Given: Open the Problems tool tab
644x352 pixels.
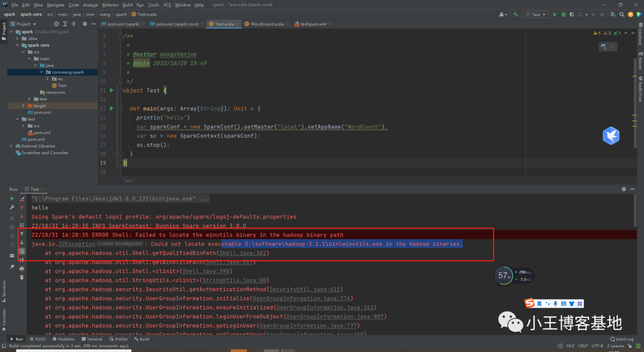Looking at the screenshot, I should 64,339.
